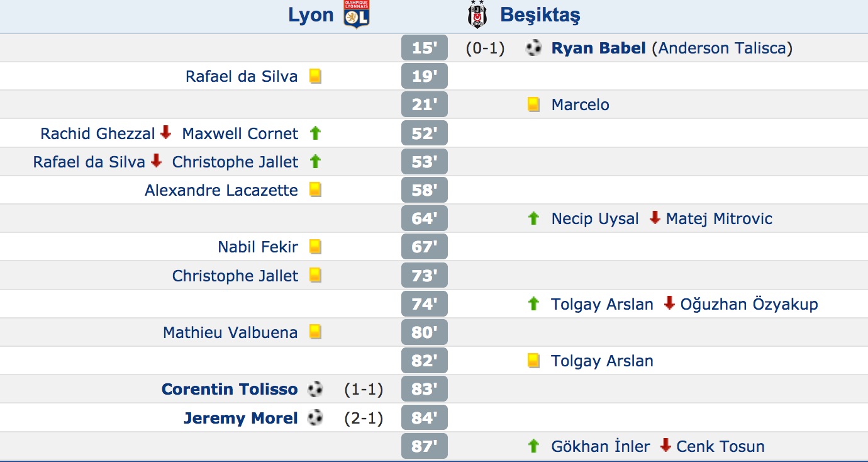Click Rafael da Silva's yellow card icon
Screen dimensions: 868x462
click(315, 76)
